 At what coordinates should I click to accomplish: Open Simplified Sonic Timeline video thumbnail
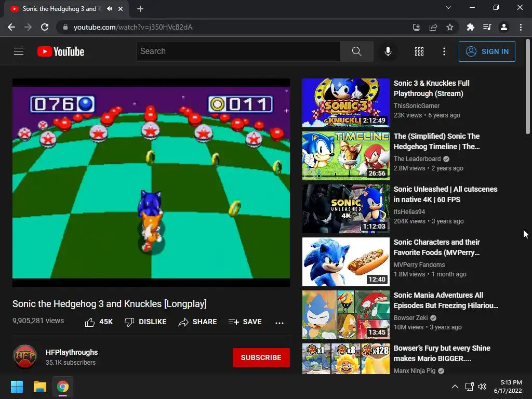(345, 156)
